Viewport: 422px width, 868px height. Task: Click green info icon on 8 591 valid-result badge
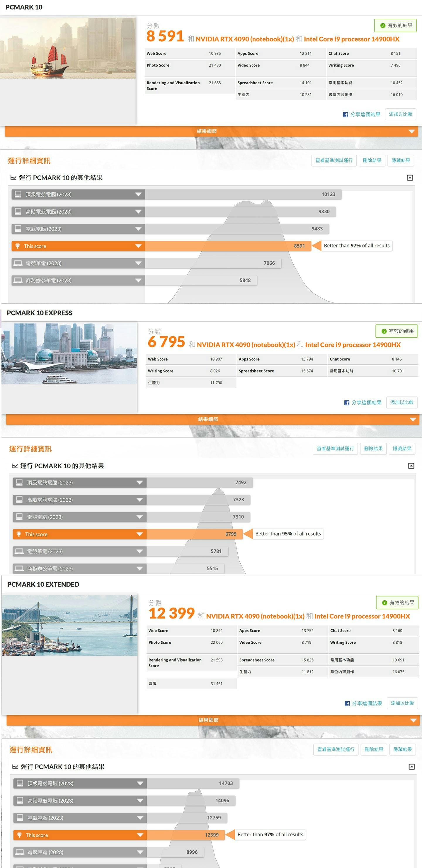(x=382, y=25)
